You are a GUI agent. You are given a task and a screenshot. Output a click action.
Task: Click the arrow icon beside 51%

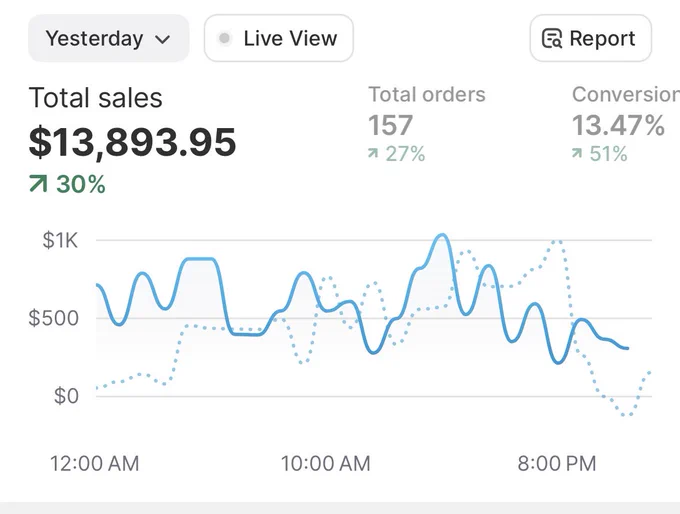pyautogui.click(x=577, y=153)
